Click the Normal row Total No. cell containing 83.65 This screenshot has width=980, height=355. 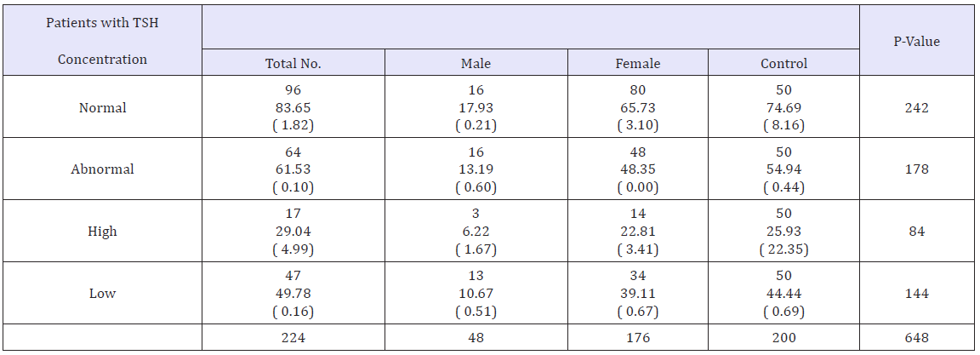293,108
